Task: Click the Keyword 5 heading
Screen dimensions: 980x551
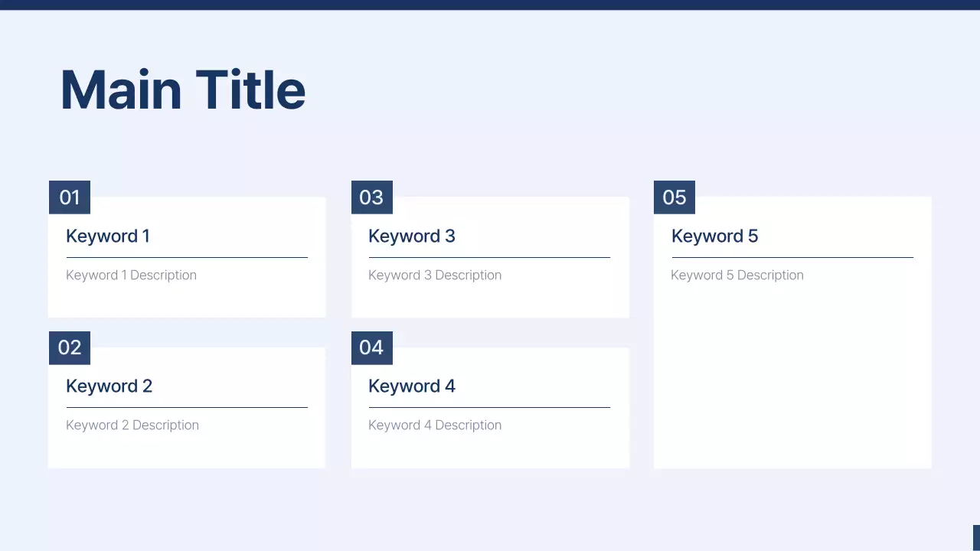Action: click(x=714, y=236)
